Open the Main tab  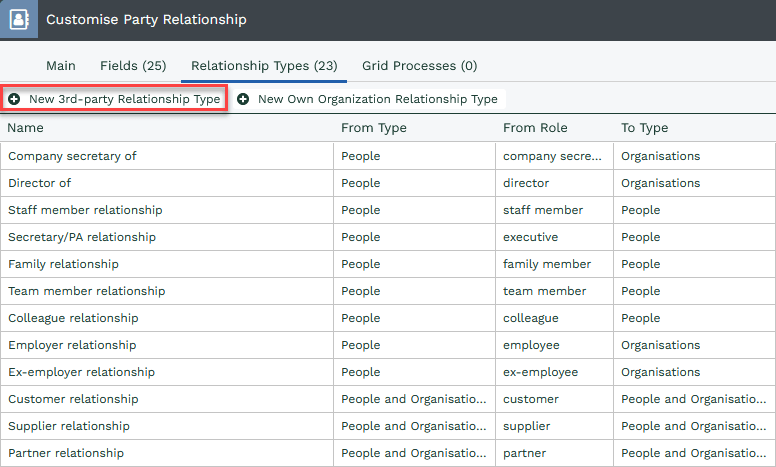(x=61, y=66)
